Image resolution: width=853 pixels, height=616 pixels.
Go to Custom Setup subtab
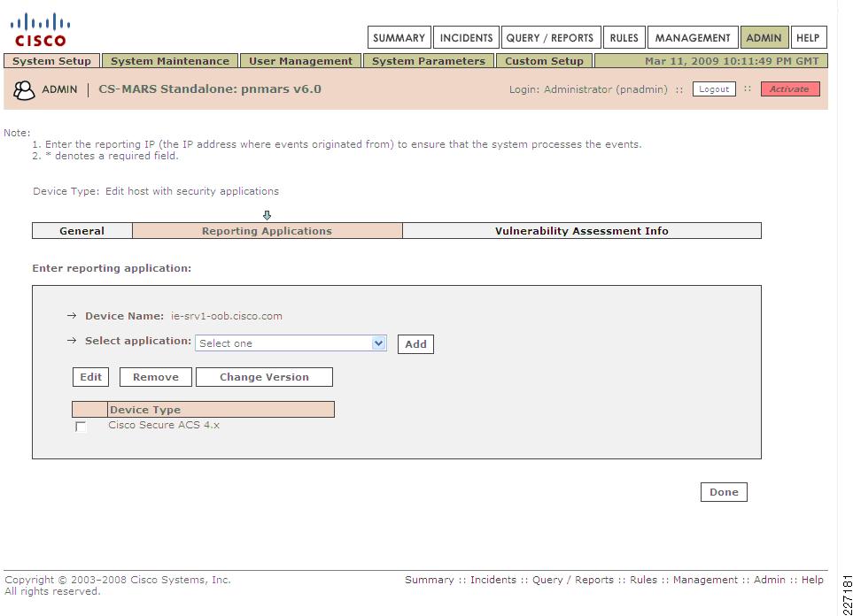pos(544,61)
